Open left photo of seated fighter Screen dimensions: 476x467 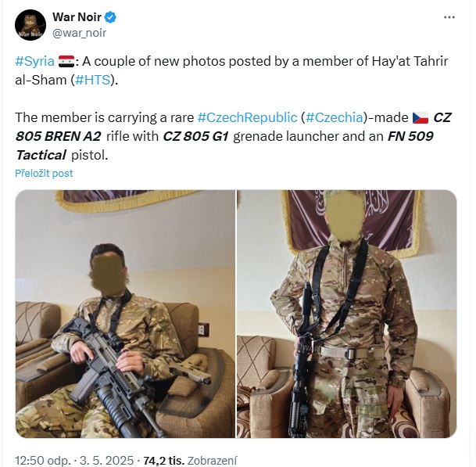coord(125,314)
